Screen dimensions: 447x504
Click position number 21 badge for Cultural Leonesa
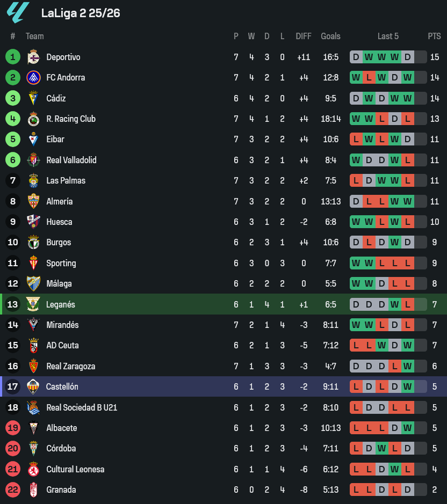click(13, 469)
